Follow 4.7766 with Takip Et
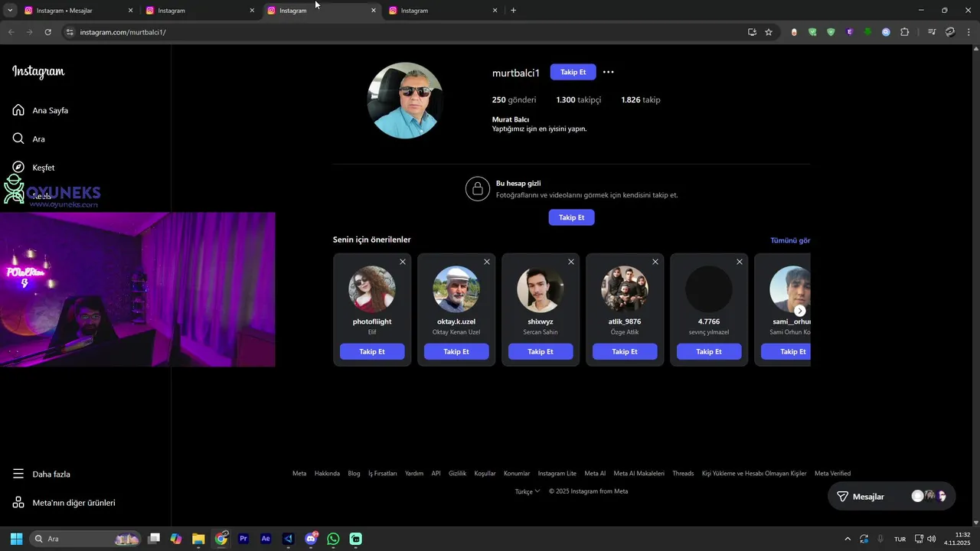The width and height of the screenshot is (980, 551). (x=709, y=351)
